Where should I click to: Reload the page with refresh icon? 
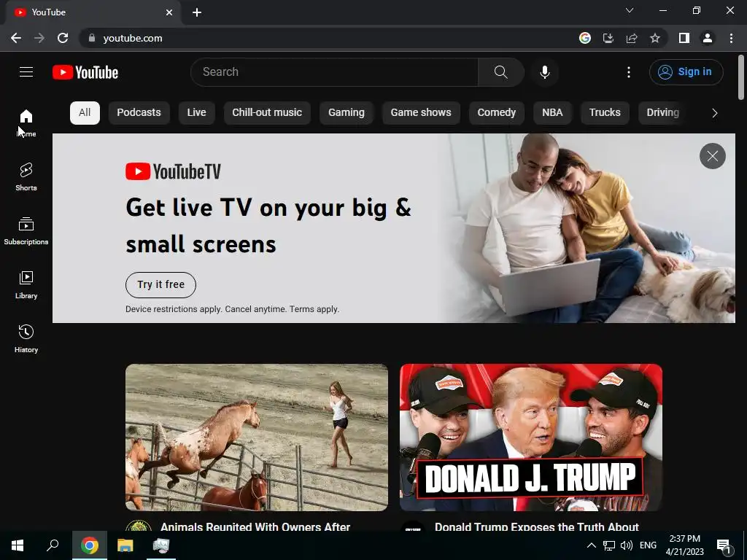(x=63, y=38)
